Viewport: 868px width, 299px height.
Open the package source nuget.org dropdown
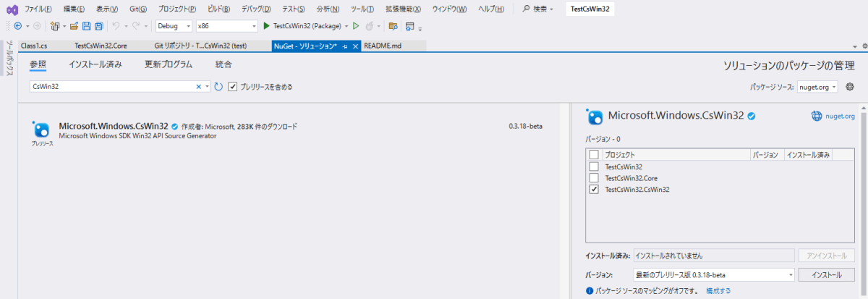coord(817,87)
